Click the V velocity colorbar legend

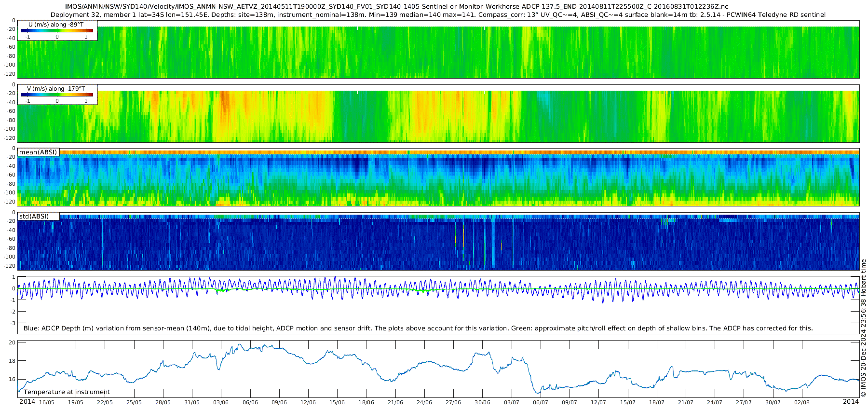point(57,95)
